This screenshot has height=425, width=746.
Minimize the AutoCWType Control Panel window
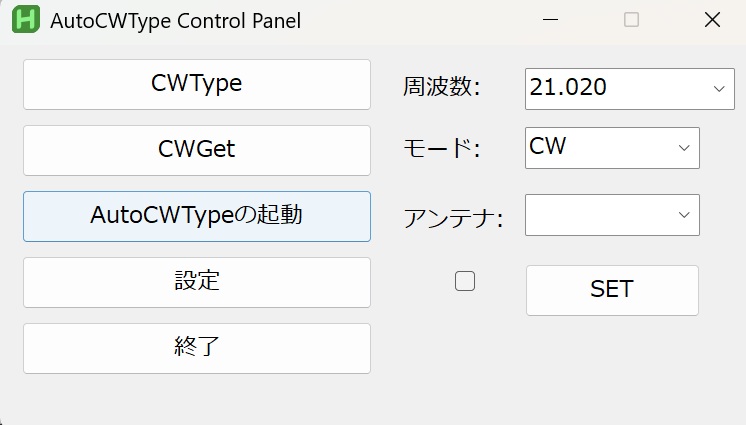550,20
